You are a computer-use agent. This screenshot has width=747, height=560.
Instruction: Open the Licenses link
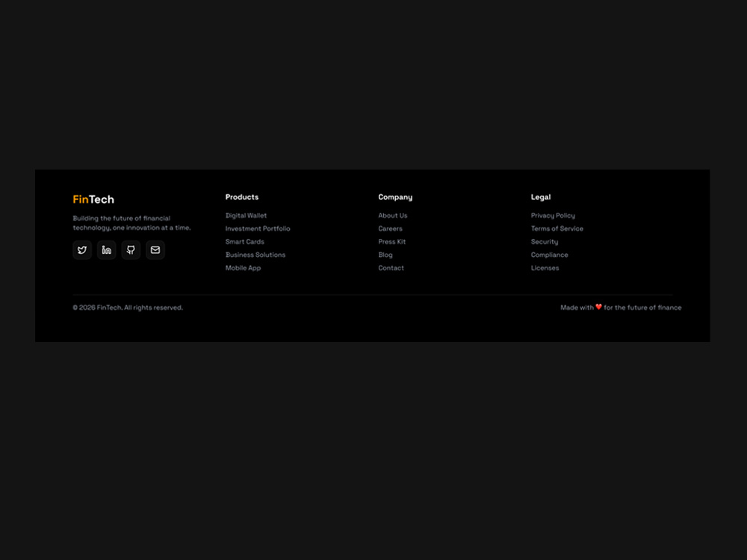click(x=545, y=268)
